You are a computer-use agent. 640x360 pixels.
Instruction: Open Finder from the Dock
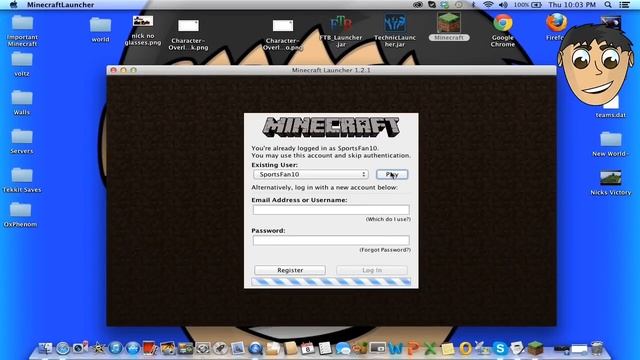(x=45, y=348)
